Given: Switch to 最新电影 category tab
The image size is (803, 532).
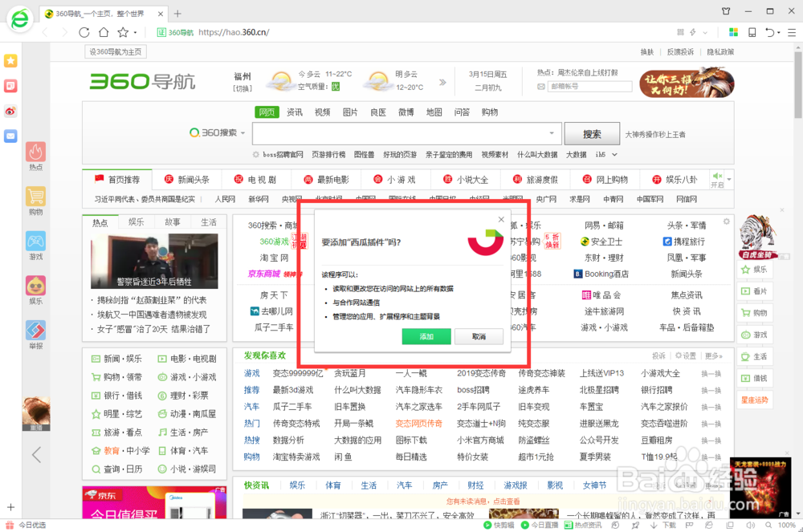Looking at the screenshot, I should [326, 180].
